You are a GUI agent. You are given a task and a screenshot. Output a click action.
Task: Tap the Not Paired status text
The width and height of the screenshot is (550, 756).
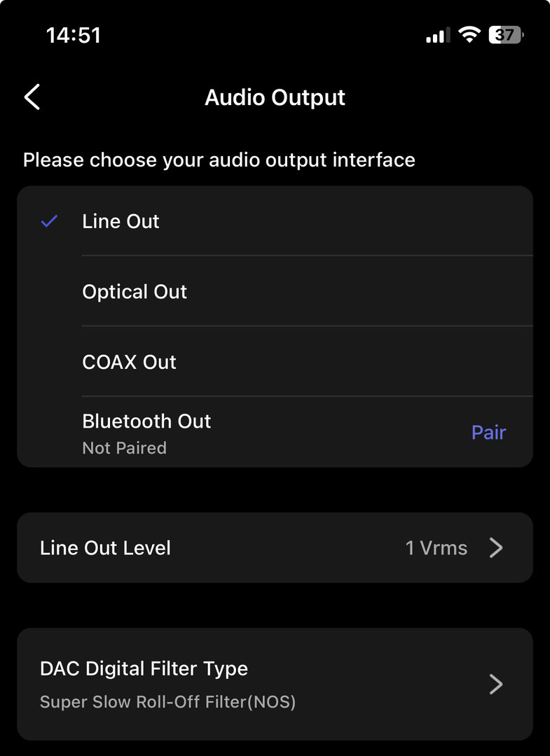[x=124, y=448]
